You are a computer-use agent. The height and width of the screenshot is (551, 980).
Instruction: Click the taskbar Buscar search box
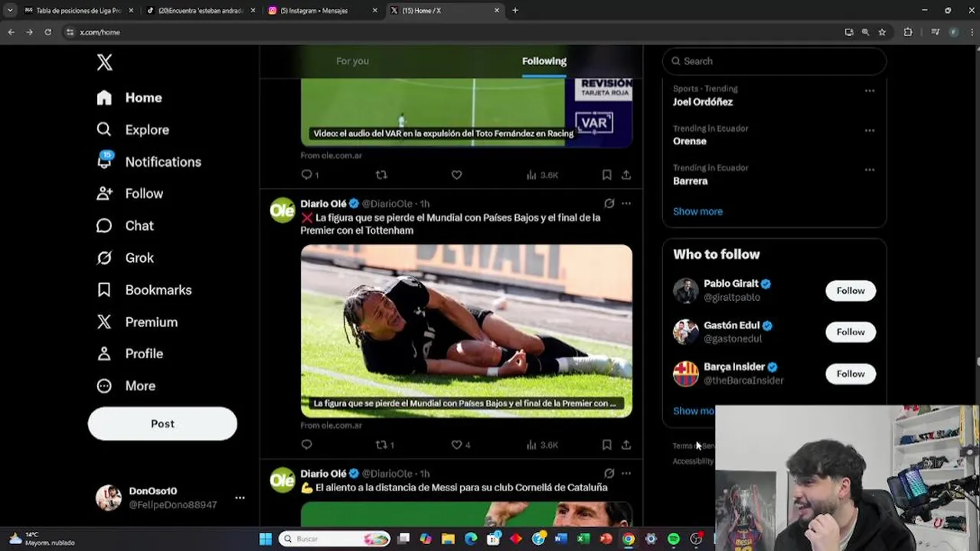click(x=335, y=539)
